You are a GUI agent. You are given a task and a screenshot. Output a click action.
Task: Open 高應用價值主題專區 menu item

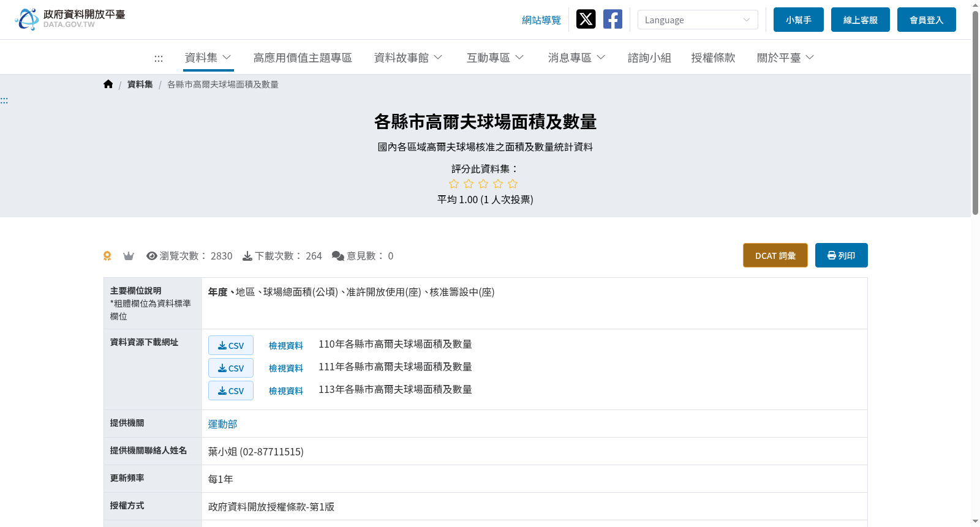coord(303,58)
